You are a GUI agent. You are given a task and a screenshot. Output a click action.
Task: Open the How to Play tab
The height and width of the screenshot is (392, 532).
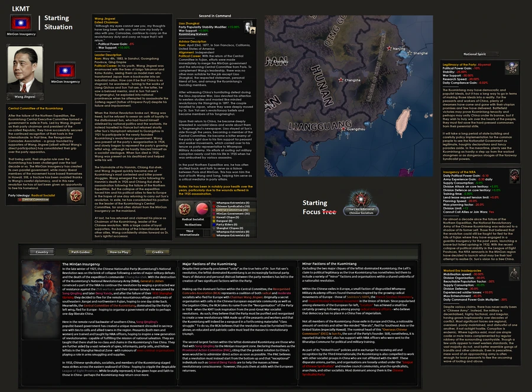click(119, 253)
